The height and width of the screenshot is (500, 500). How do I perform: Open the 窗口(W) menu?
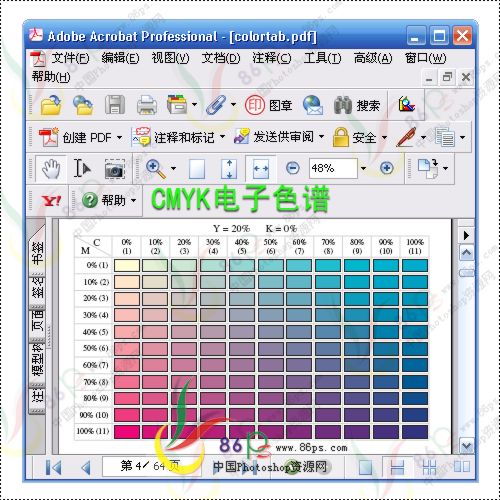tap(425, 58)
